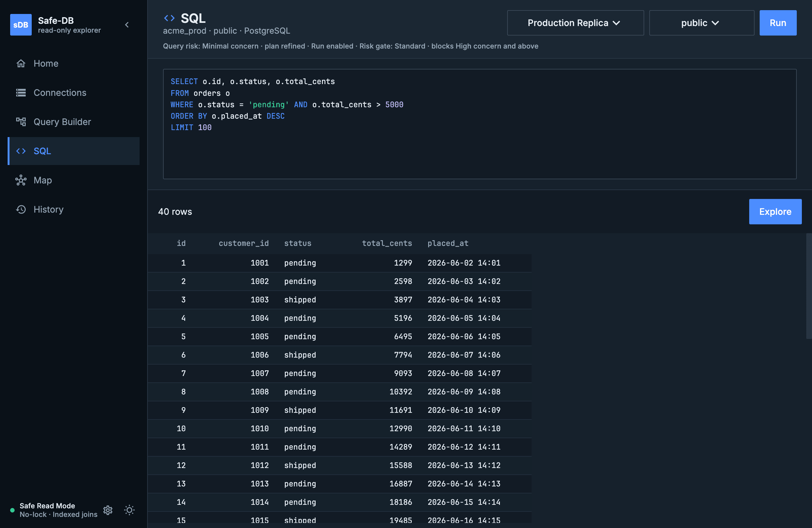812x528 pixels.
Task: Click the placed_at column header
Action: (x=448, y=243)
